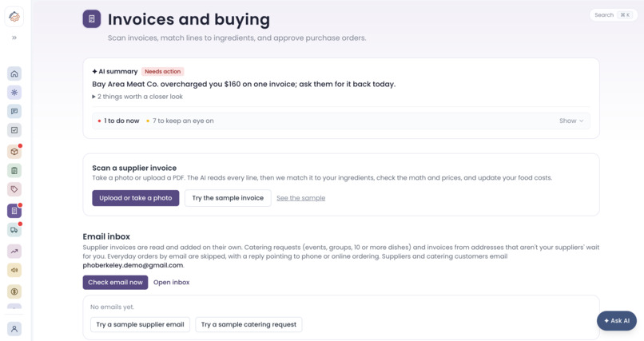
Task: Expand the sidebar with the double-chevron
Action: coord(14,38)
